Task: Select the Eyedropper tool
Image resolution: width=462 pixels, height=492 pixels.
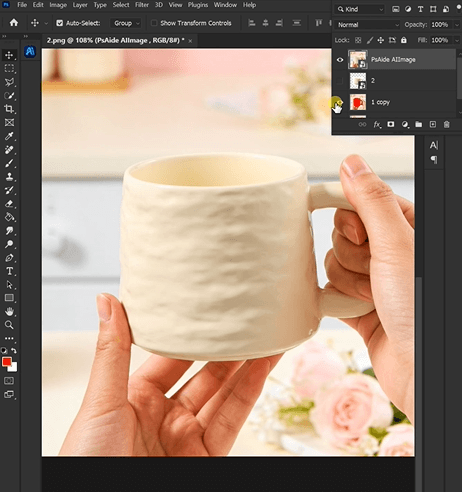Action: tap(9, 136)
